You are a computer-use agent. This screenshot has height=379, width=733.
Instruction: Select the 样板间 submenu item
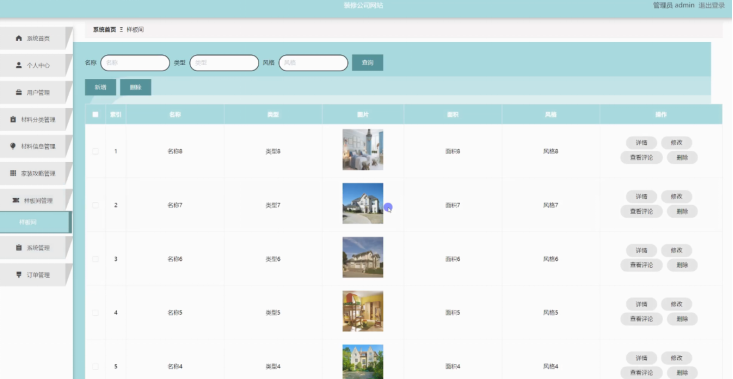36,222
